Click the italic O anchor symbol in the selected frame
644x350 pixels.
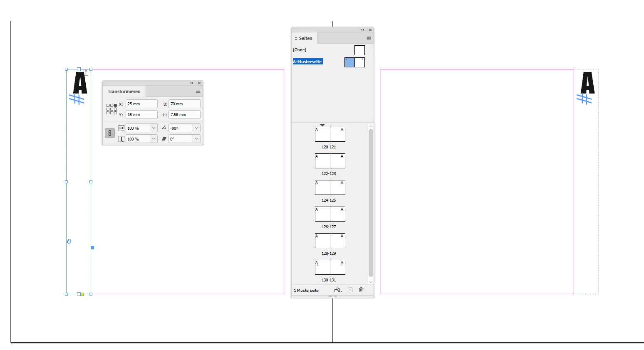[x=69, y=241]
